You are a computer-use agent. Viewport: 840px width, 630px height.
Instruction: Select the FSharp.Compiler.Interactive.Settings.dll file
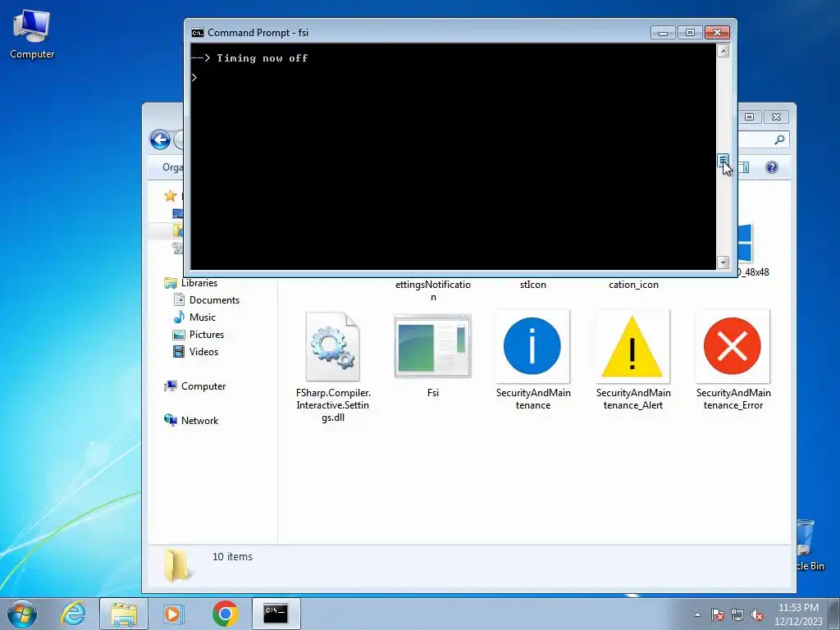coord(333,367)
